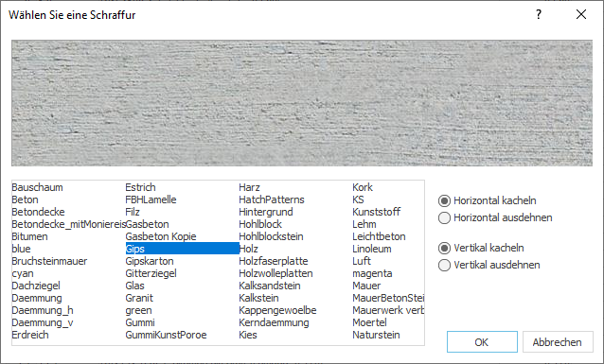Select Granit hatch
This screenshot has width=604, height=364.
click(x=139, y=298)
